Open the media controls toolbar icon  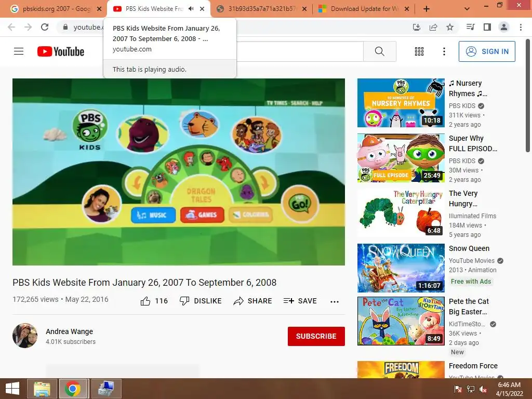pos(470,27)
